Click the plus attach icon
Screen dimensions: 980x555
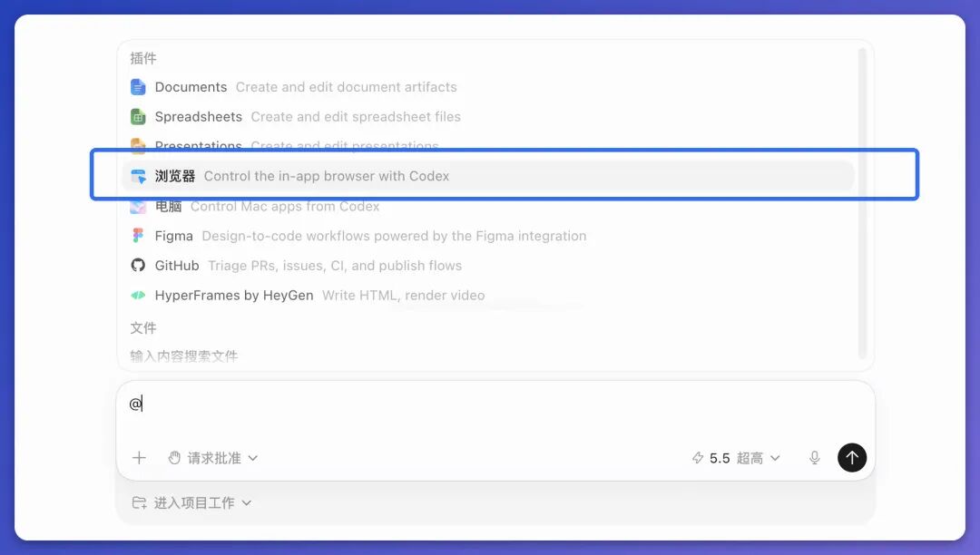[139, 458]
